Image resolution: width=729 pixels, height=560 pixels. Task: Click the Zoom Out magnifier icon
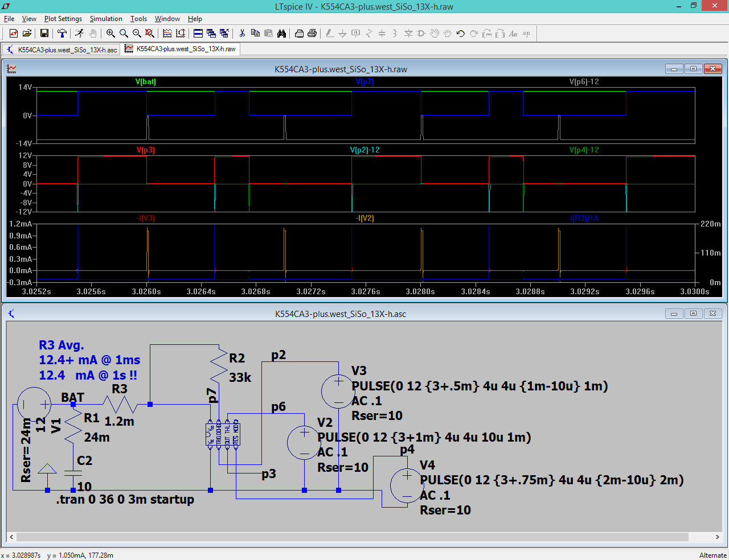tap(137, 34)
